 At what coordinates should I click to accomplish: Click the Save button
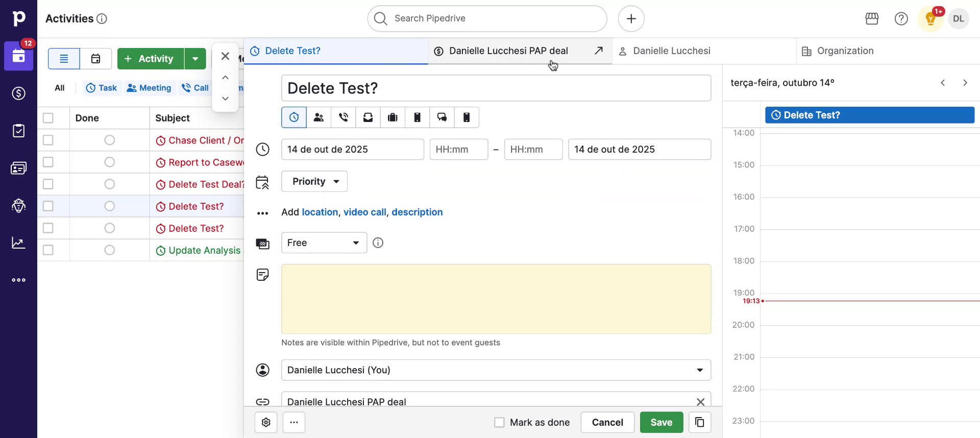coord(661,422)
